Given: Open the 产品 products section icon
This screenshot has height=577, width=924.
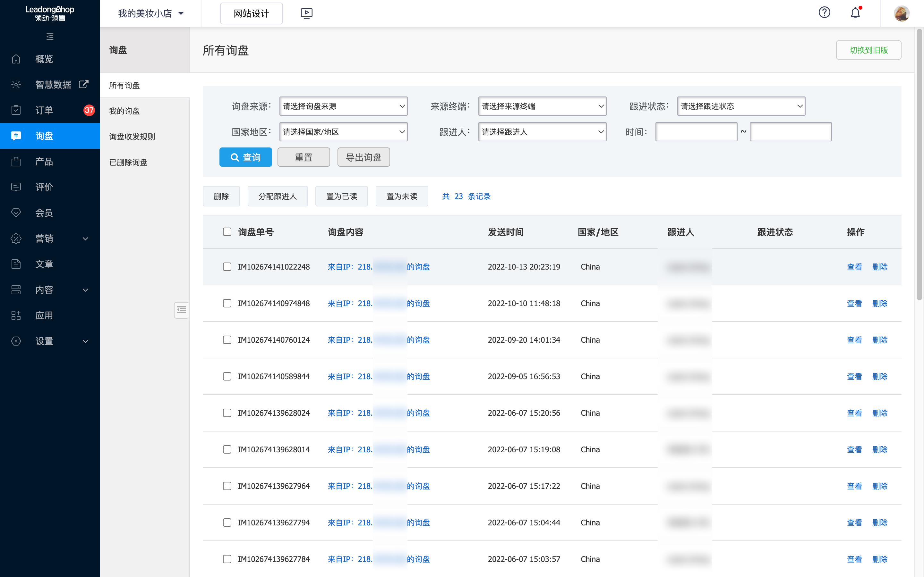Looking at the screenshot, I should click(x=16, y=162).
